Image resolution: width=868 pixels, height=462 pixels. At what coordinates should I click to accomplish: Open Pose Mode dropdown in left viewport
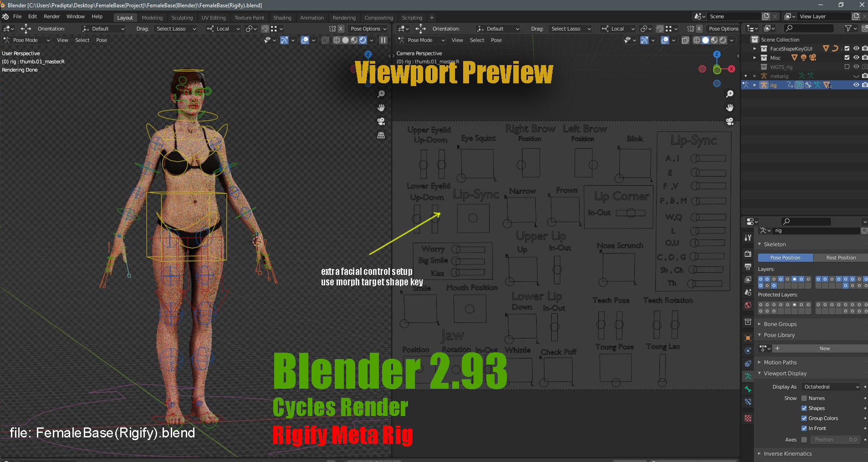pos(26,40)
